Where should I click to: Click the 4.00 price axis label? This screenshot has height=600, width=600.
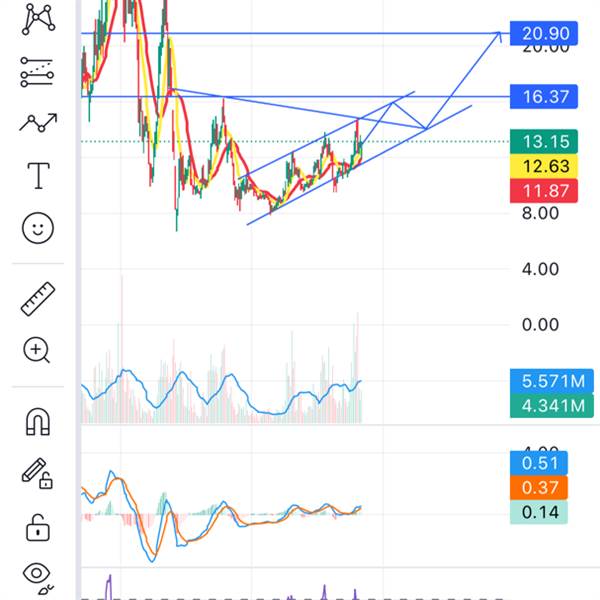(540, 269)
